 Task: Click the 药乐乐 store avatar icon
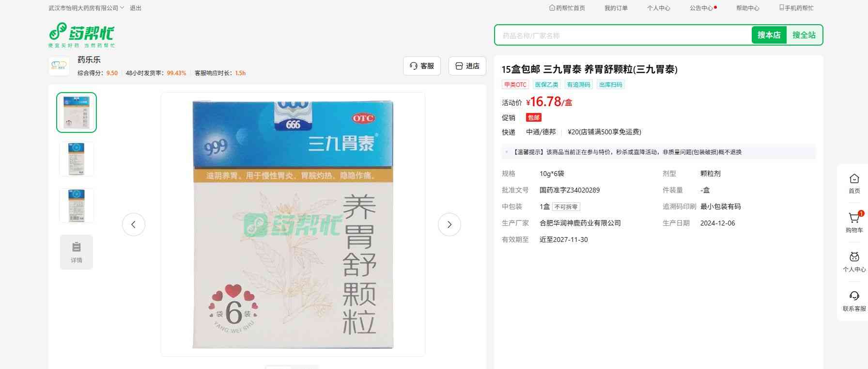[x=59, y=66]
